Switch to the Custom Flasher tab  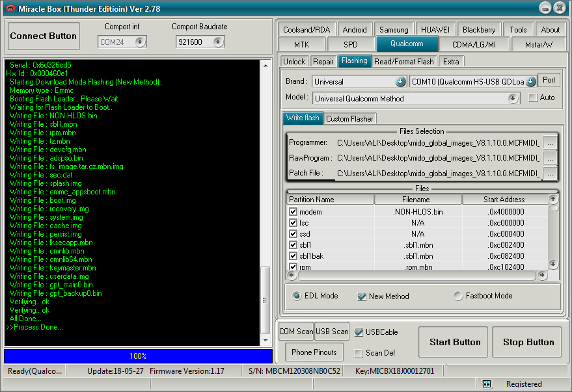tap(349, 119)
